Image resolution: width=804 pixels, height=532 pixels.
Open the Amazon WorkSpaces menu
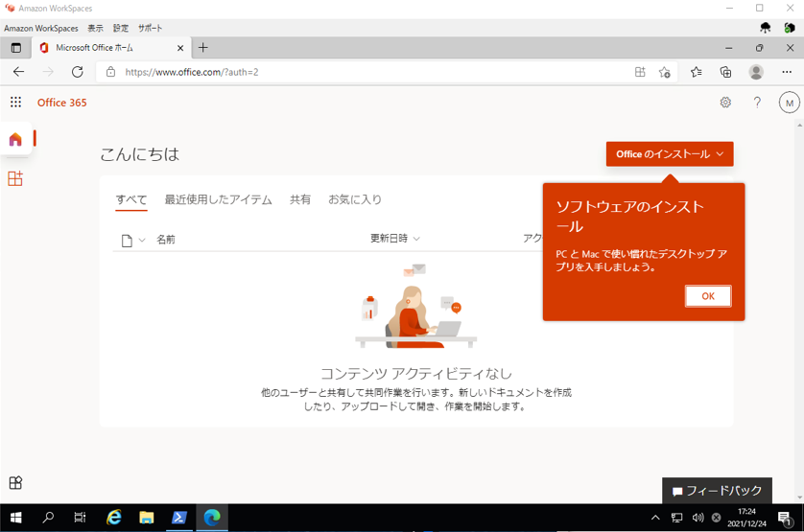(41, 28)
